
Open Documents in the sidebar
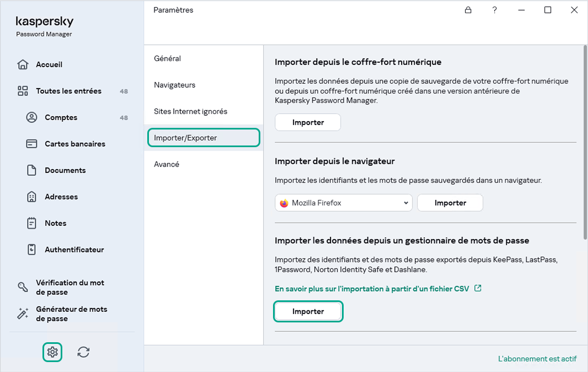pos(65,170)
